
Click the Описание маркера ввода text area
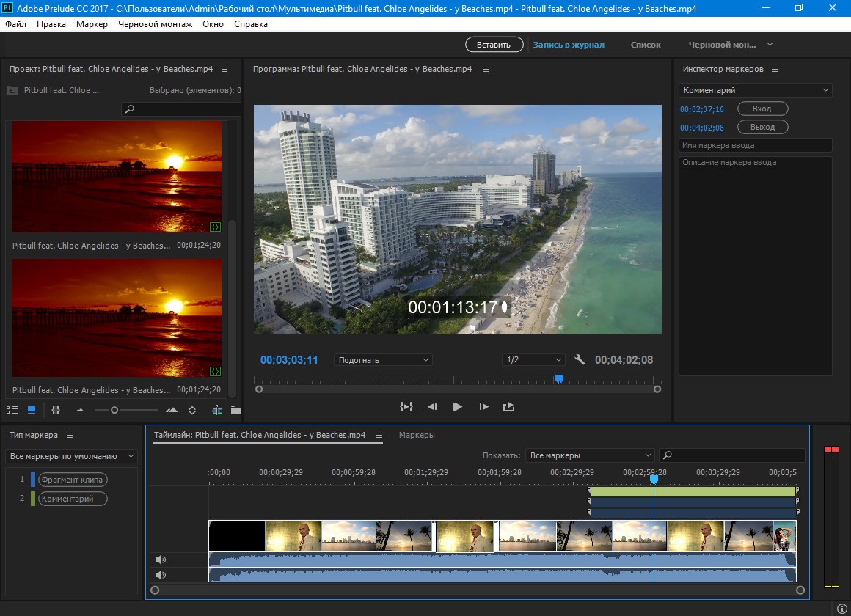[x=756, y=265]
